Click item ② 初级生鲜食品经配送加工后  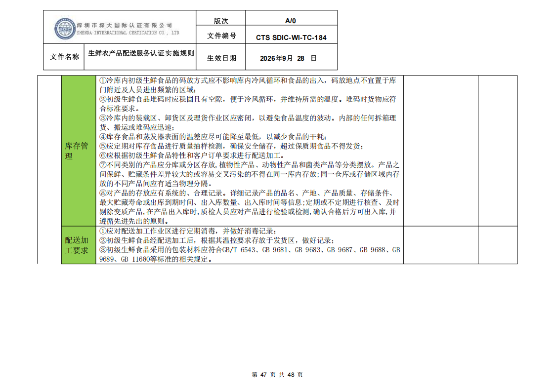(216, 240)
